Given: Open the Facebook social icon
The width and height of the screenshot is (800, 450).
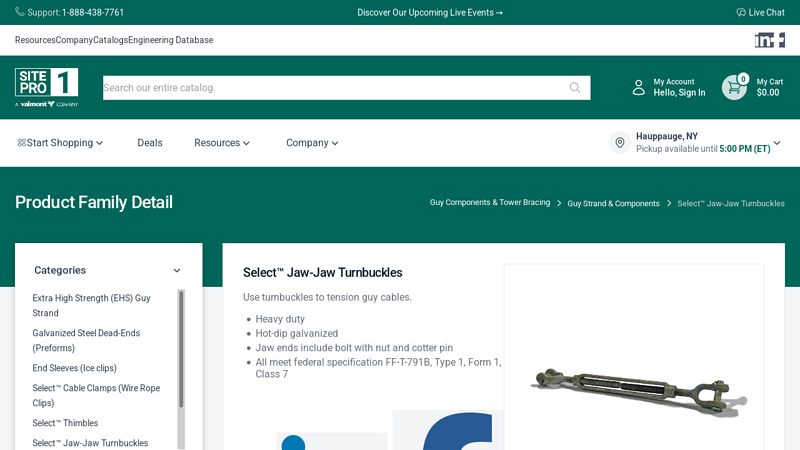Looking at the screenshot, I should coord(782,40).
